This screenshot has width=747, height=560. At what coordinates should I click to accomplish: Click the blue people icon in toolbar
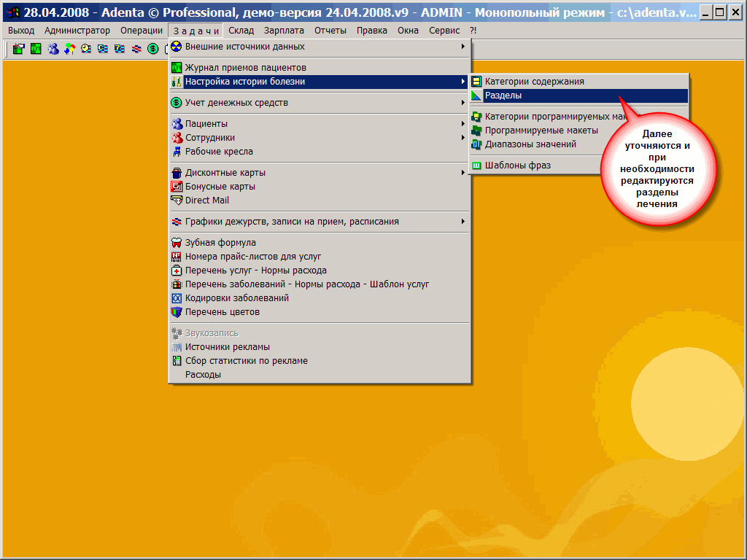tap(53, 49)
